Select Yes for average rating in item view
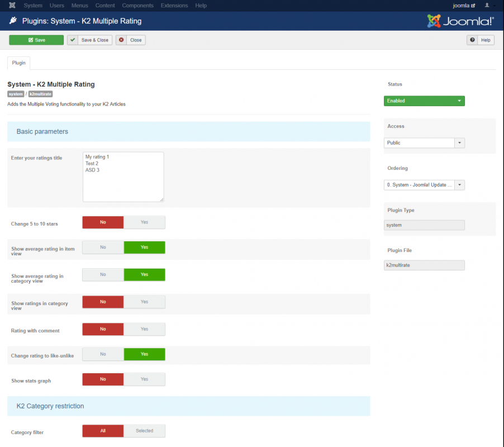 144,248
